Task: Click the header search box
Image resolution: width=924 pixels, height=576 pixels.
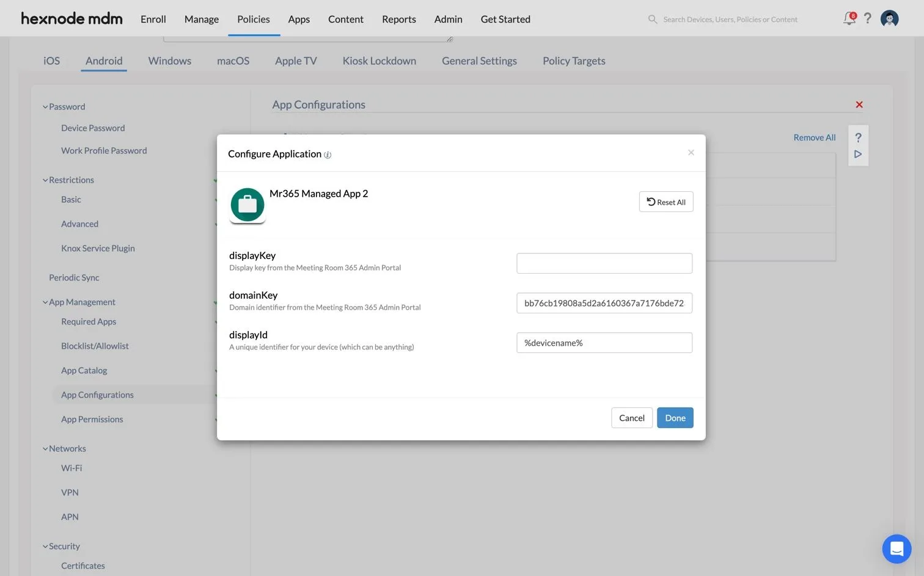Action: click(x=730, y=20)
